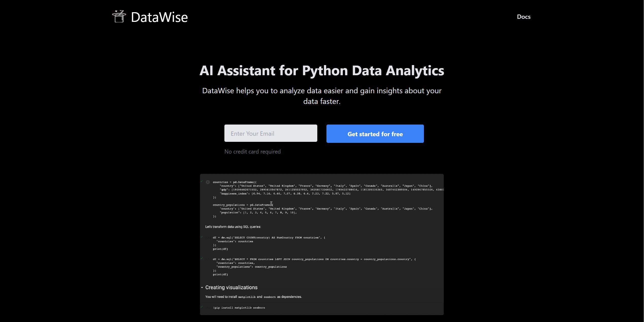
Task: Click AI Assistant for Python headline
Action: pyautogui.click(x=322, y=71)
